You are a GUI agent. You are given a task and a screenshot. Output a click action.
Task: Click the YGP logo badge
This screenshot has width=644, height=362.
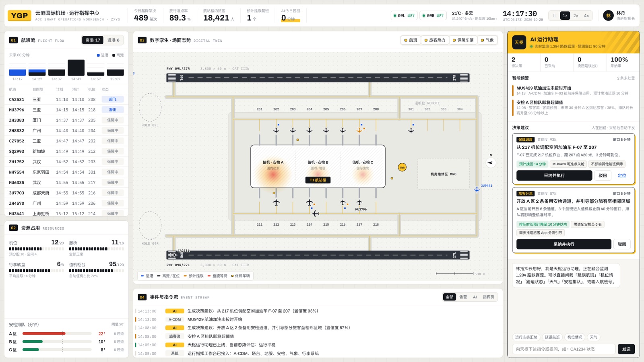[x=19, y=16]
